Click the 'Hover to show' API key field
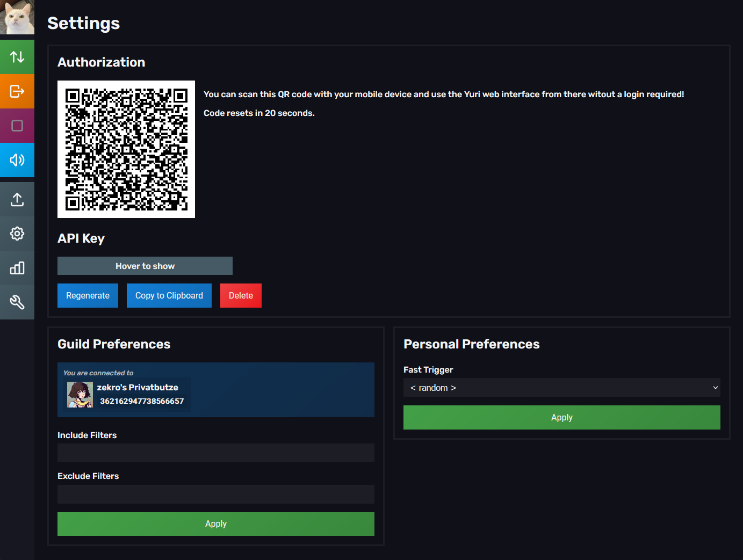Screen dimensions: 743x560 pyautogui.click(x=145, y=266)
